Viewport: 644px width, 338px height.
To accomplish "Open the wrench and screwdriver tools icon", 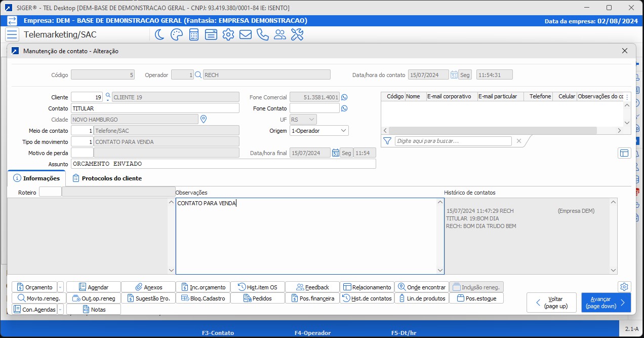I will [x=297, y=34].
